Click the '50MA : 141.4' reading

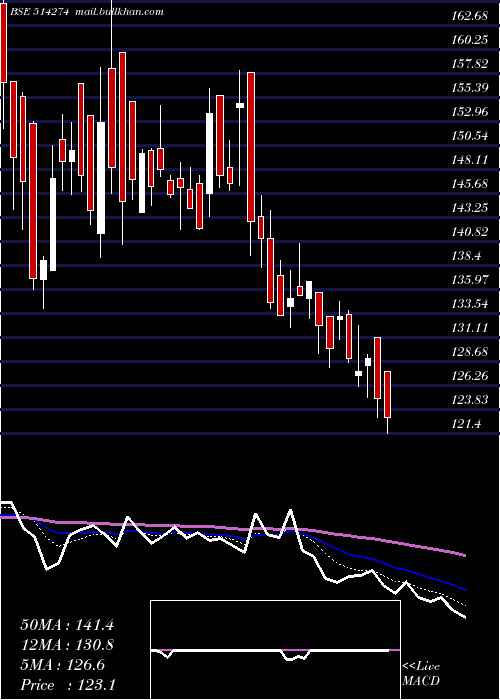(x=67, y=625)
